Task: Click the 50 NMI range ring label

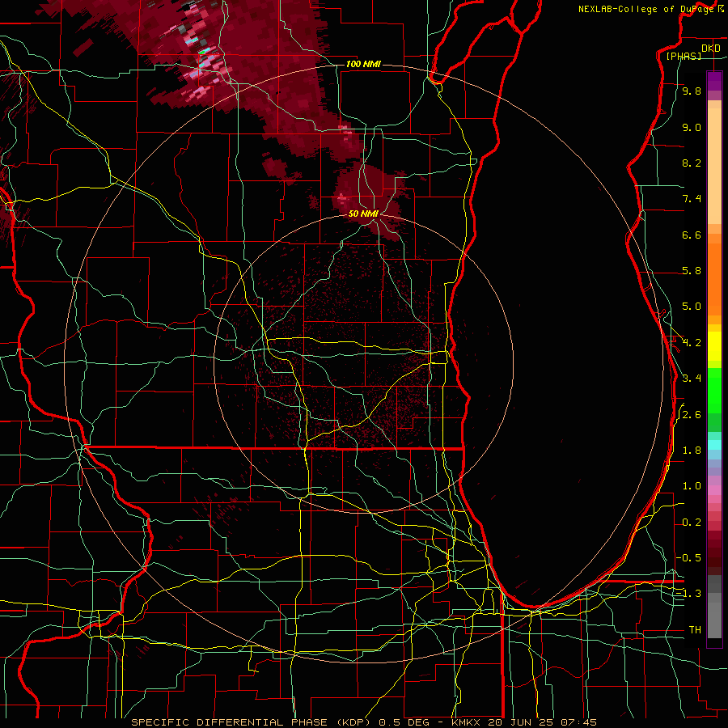Action: (x=363, y=214)
